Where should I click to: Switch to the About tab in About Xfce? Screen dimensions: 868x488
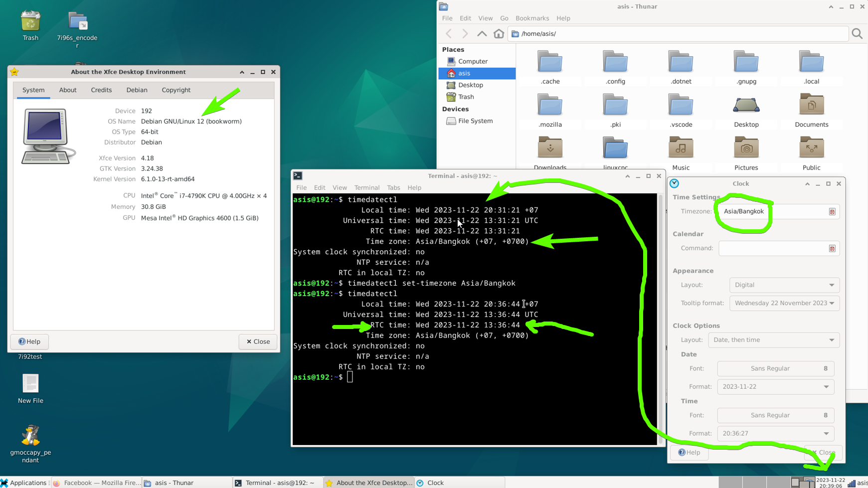(68, 90)
